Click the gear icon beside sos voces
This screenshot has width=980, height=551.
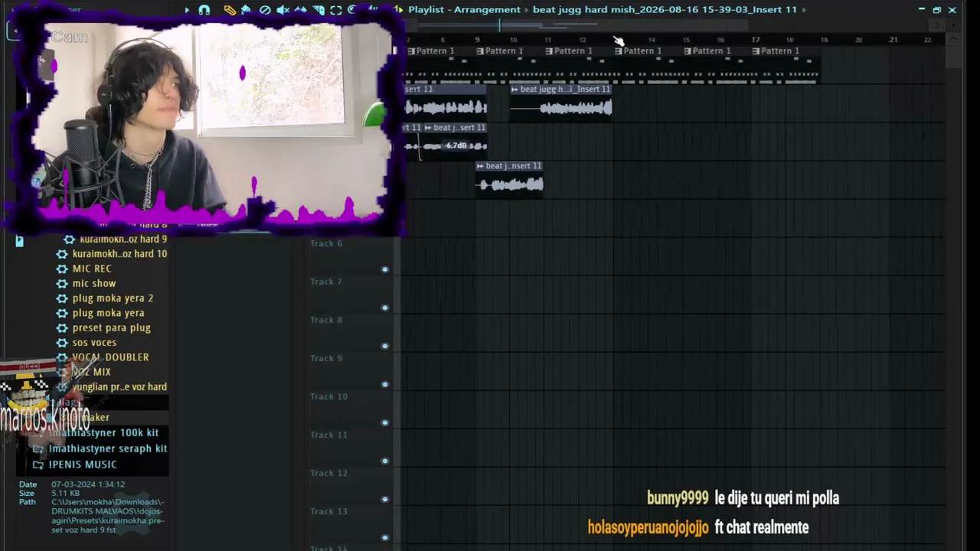tap(62, 342)
